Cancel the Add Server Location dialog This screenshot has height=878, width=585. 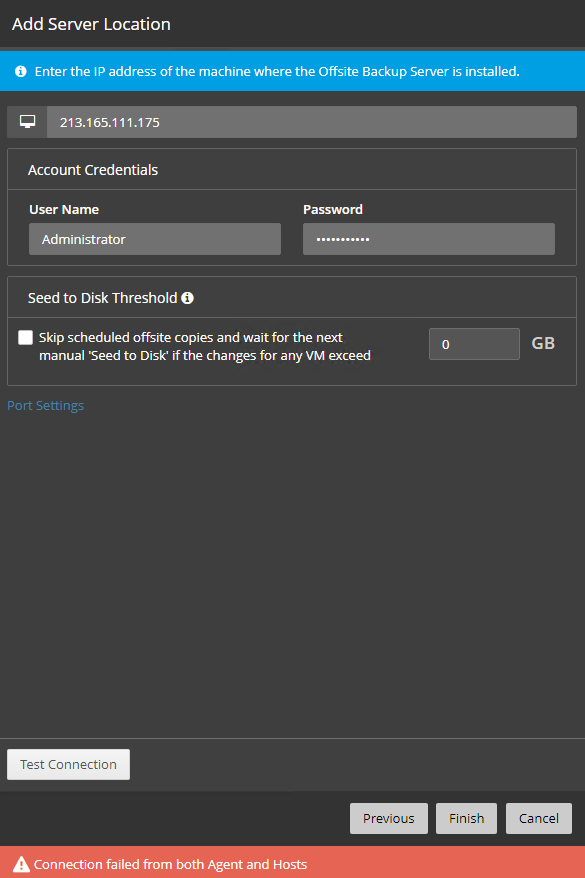(x=539, y=818)
